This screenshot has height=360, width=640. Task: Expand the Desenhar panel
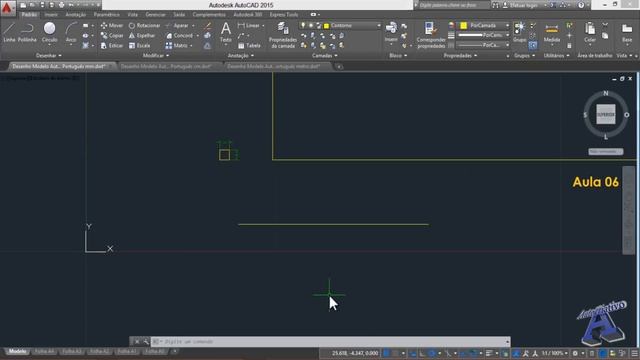pos(49,56)
